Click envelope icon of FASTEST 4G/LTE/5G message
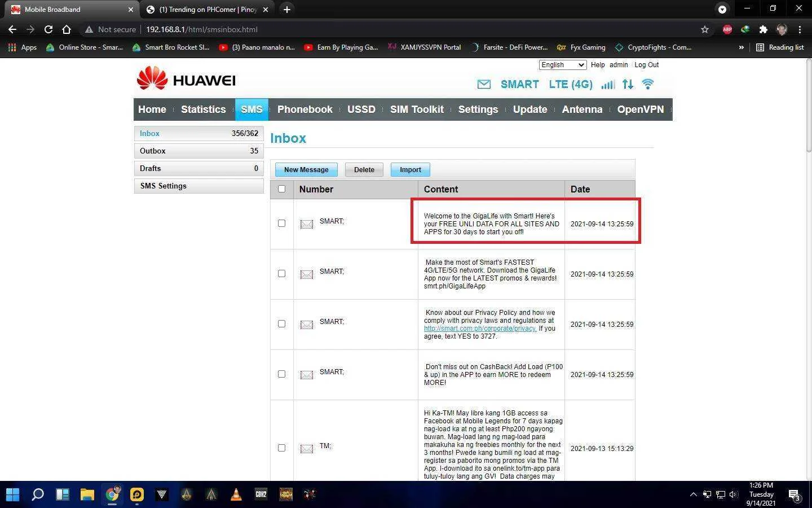The width and height of the screenshot is (812, 508). pos(306,274)
